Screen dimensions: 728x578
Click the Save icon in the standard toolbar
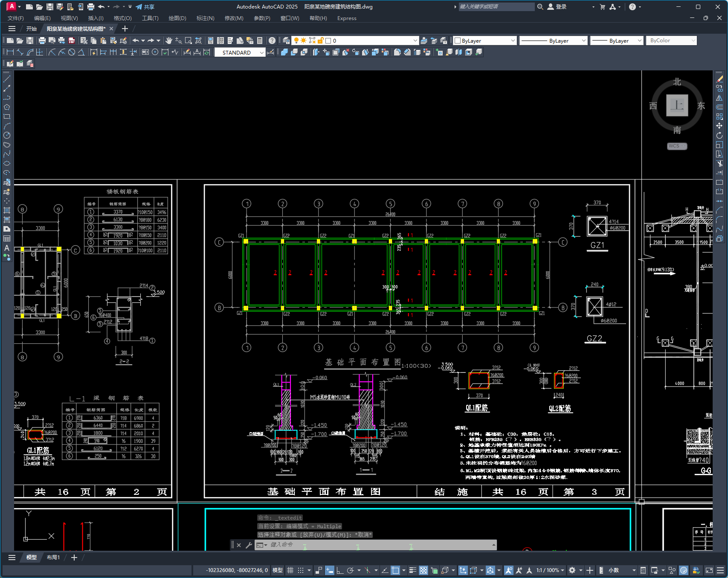[30, 41]
